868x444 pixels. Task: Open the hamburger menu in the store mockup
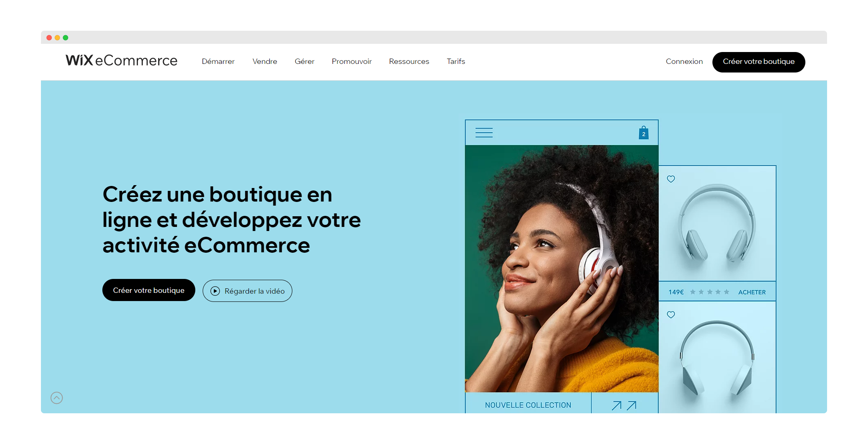pyautogui.click(x=484, y=133)
